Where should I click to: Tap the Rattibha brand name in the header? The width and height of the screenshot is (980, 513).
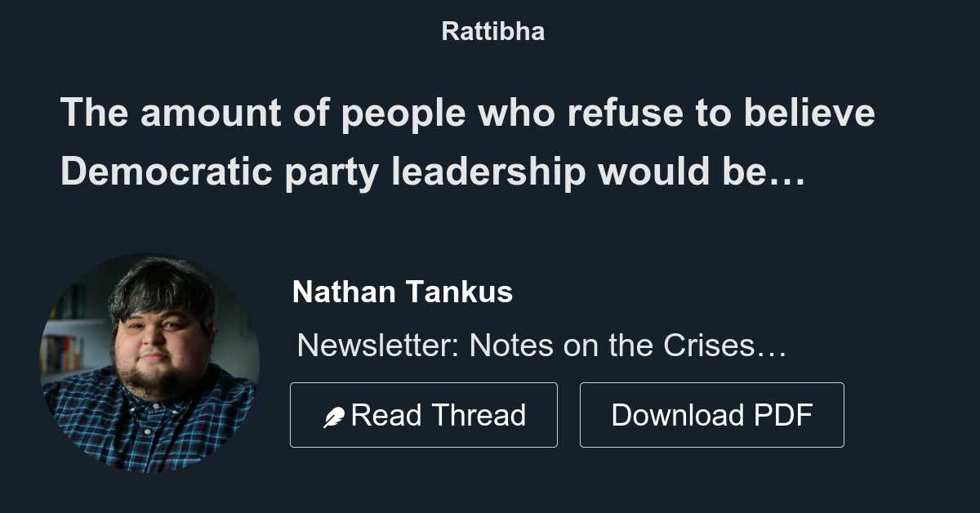tap(493, 31)
